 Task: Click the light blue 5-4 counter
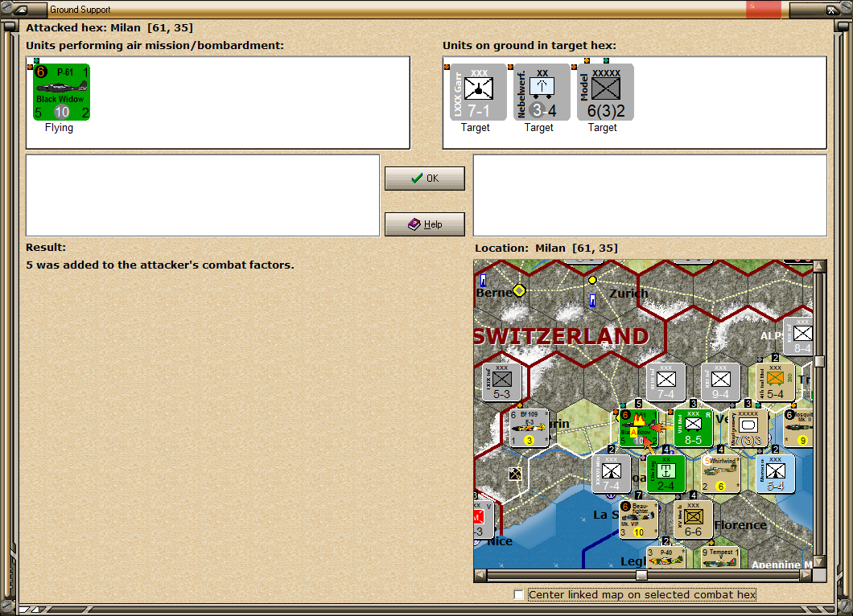tap(775, 474)
